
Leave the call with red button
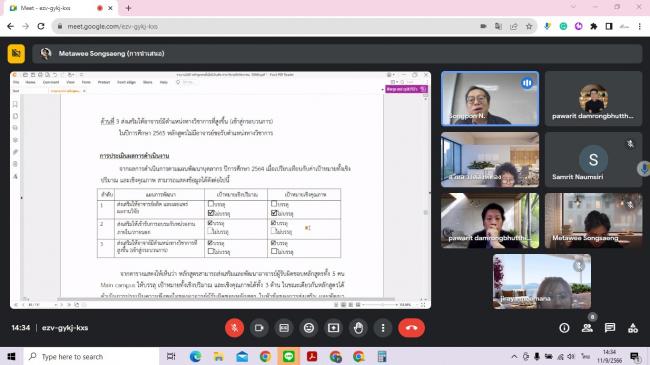pos(412,328)
